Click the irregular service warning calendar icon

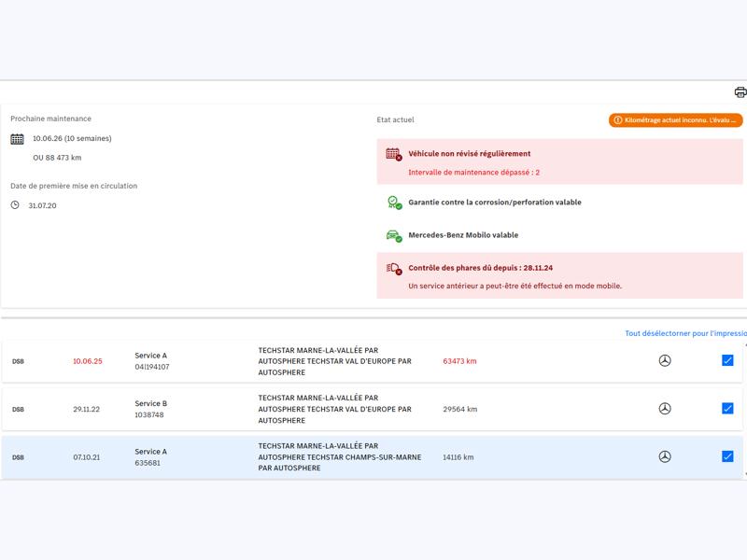click(x=393, y=154)
